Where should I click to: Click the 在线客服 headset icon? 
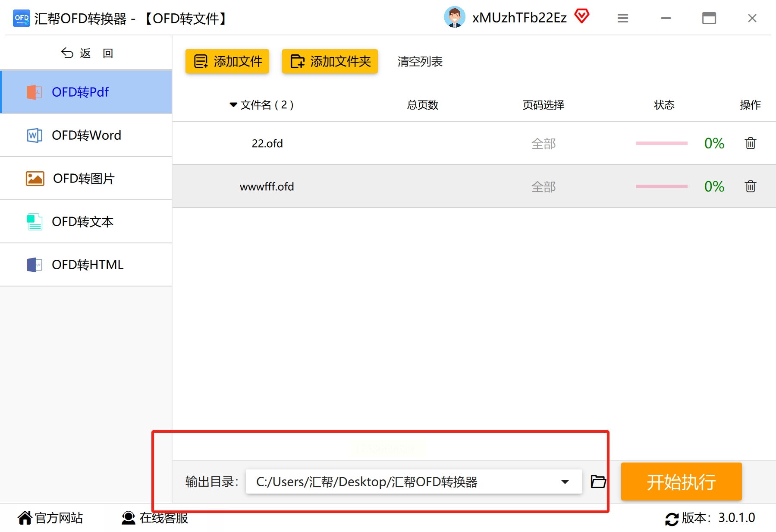pos(128,518)
